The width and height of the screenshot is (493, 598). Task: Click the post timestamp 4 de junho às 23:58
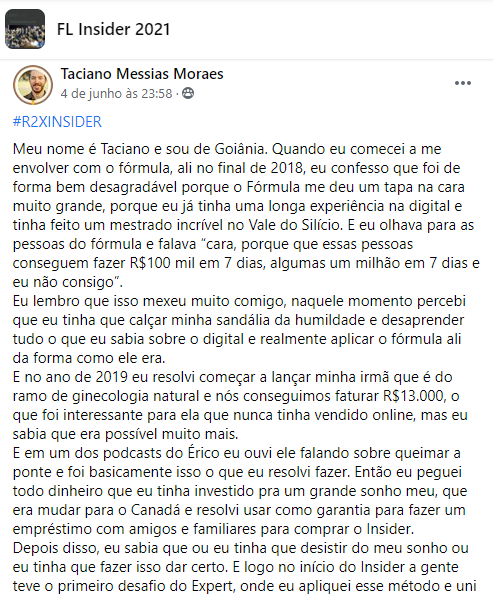(116, 93)
